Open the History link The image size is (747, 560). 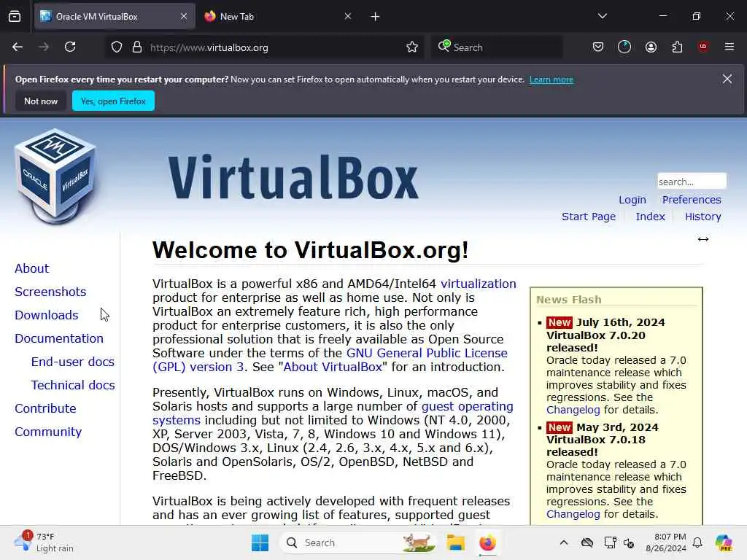click(x=703, y=217)
